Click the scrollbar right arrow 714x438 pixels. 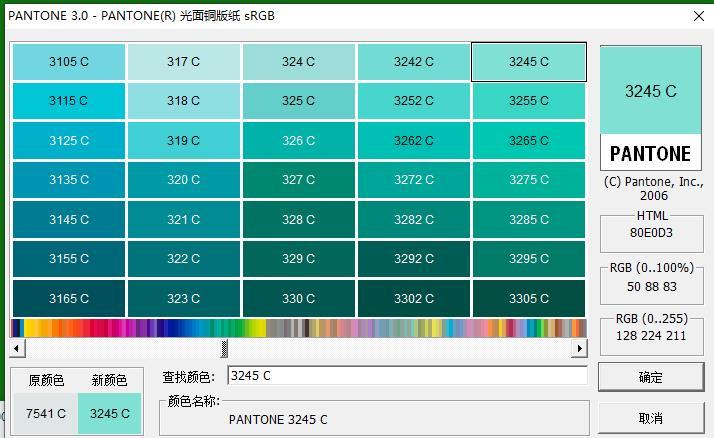click(x=579, y=349)
